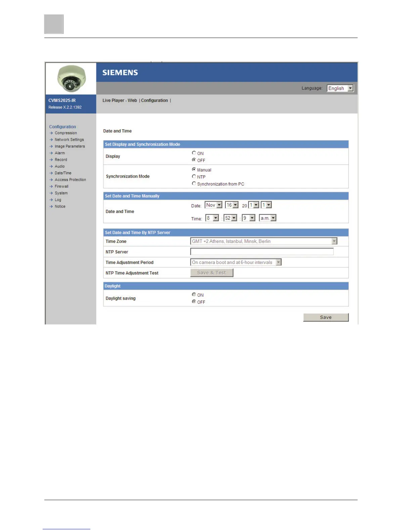411x532 pixels.
Task: Switch to the Configuration tab
Action: pyautogui.click(x=154, y=100)
